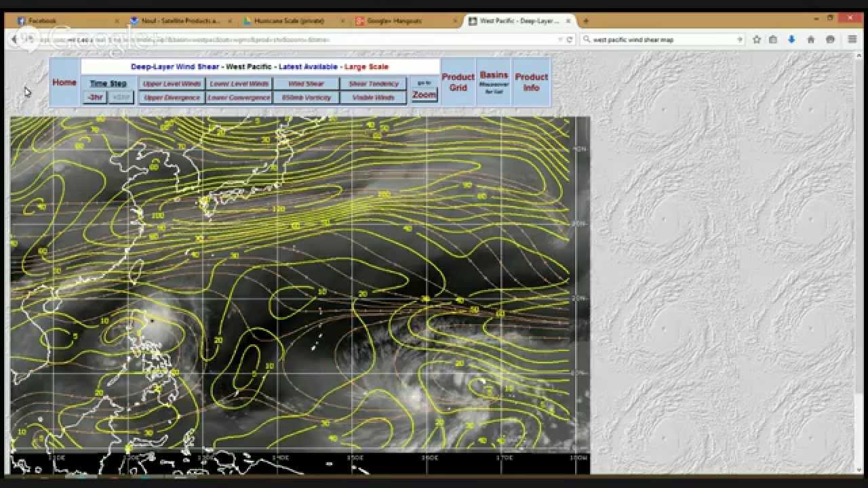Show the Lower Level Winds product
Viewport: 868px width, 488px height.
point(239,84)
